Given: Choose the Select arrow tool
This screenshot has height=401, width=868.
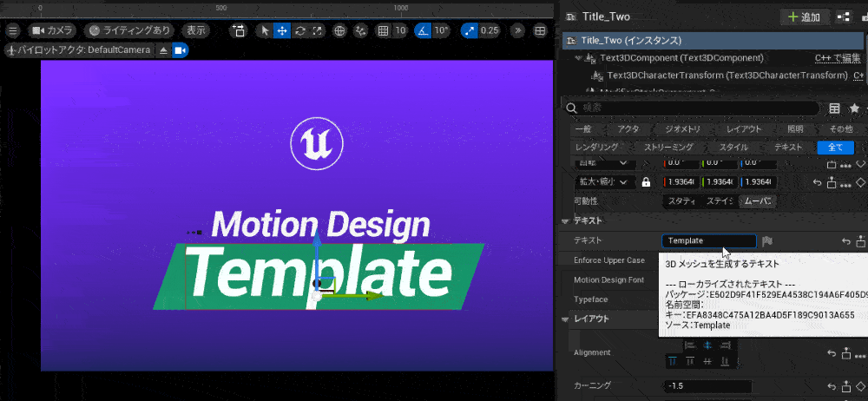Looking at the screenshot, I should [x=265, y=30].
